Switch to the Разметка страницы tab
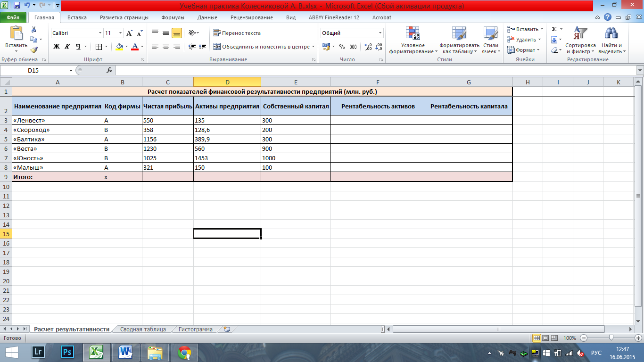 pos(124,17)
